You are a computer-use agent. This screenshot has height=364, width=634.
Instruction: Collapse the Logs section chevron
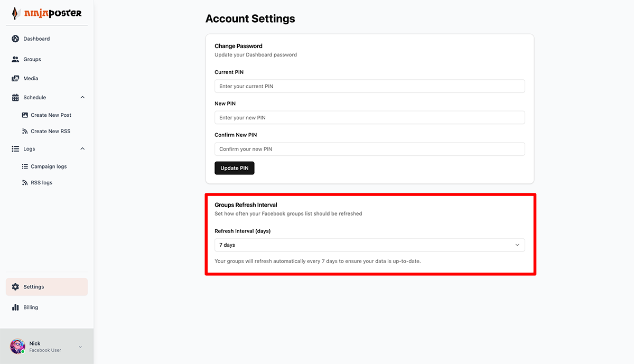(82, 149)
